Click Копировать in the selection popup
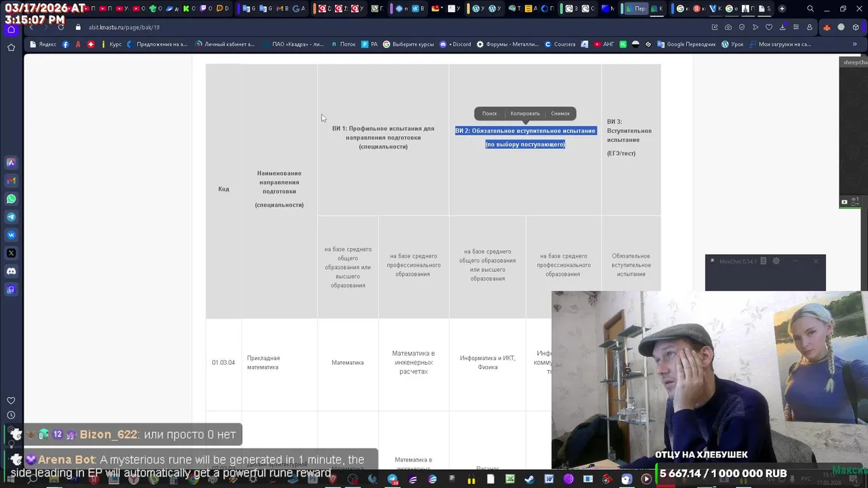The width and height of the screenshot is (868, 488). 525,114
